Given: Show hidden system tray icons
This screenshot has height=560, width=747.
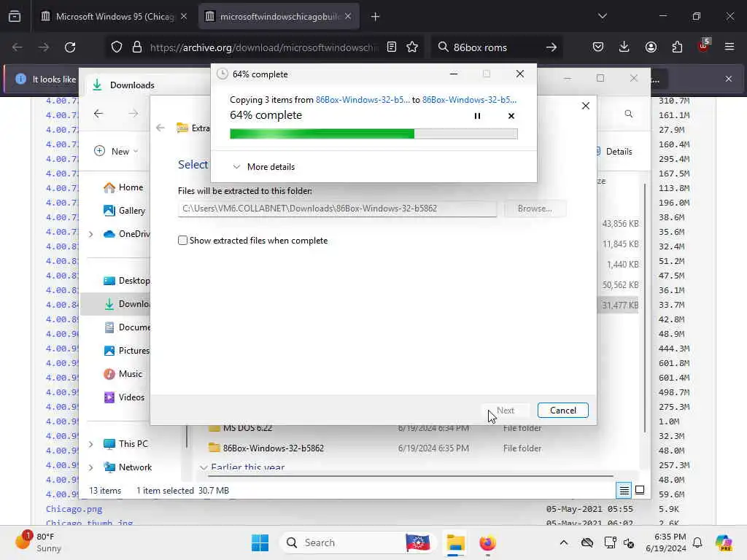Looking at the screenshot, I should tap(564, 542).
